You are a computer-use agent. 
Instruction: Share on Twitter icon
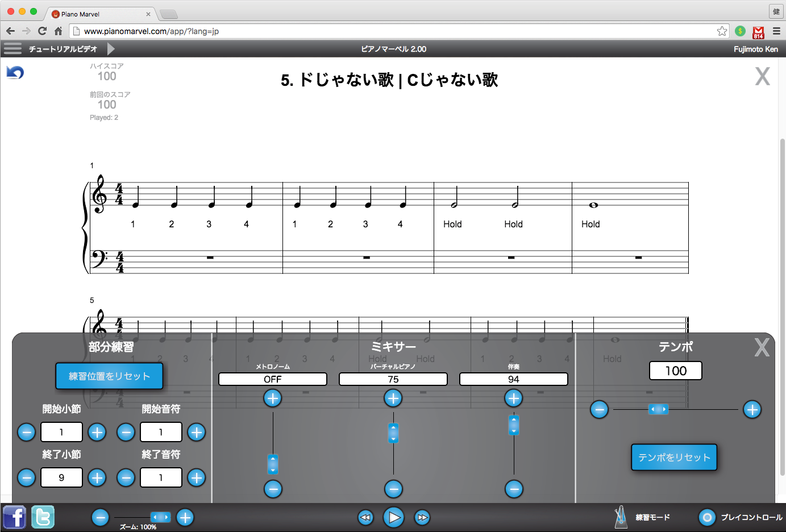(43, 517)
